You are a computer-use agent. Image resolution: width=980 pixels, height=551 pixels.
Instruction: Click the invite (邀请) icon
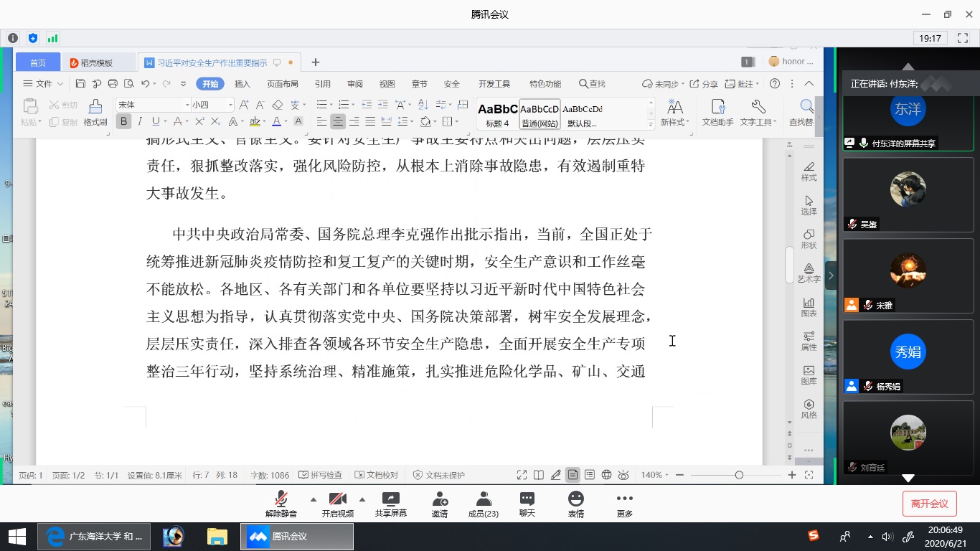[440, 499]
